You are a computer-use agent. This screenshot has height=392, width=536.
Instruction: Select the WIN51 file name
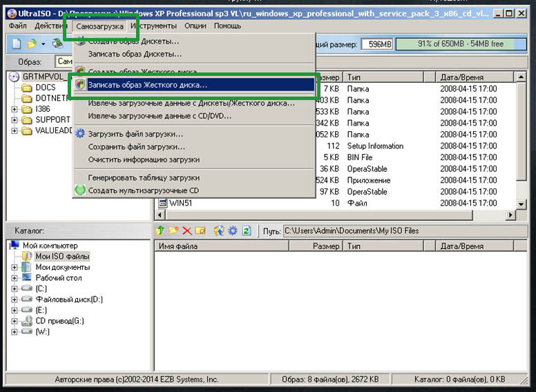point(180,203)
